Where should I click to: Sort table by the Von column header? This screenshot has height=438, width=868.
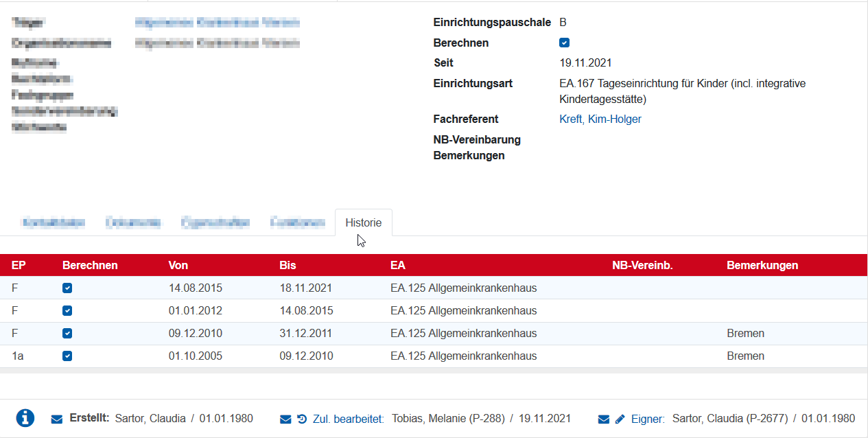point(178,266)
